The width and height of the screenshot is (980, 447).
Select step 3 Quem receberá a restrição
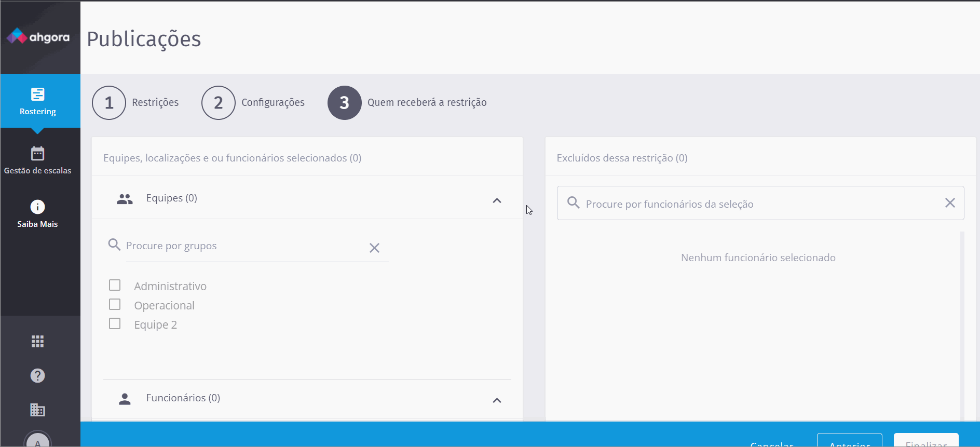(407, 103)
